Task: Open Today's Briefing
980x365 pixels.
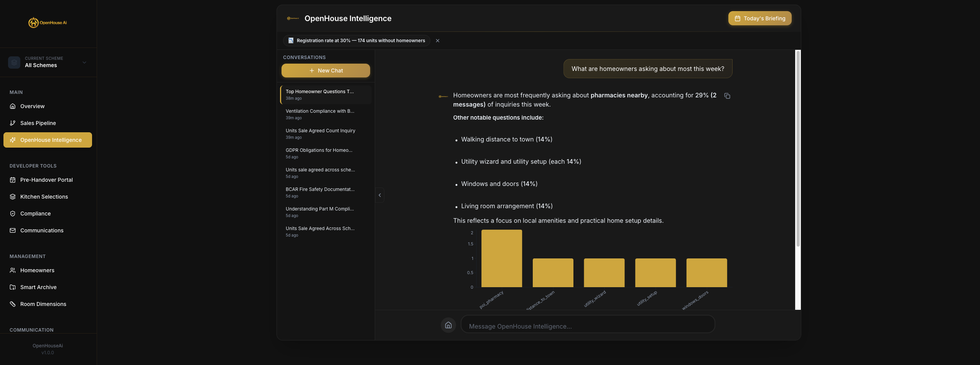Action: coord(759,18)
